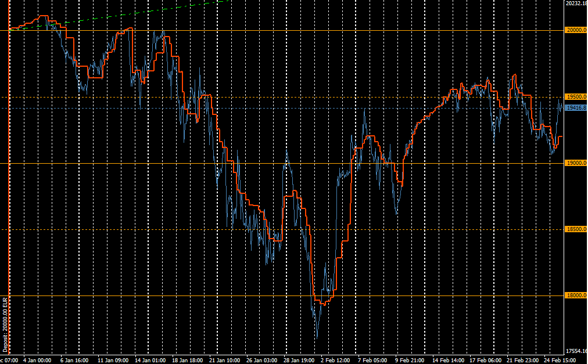Click the '14 Jan 01:00' time label
The width and height of the screenshot is (588, 364).
pyautogui.click(x=150, y=361)
